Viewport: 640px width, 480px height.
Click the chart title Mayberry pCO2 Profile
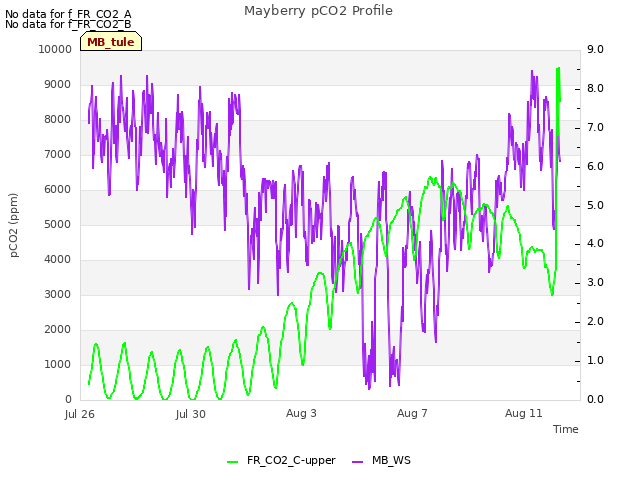pyautogui.click(x=318, y=11)
